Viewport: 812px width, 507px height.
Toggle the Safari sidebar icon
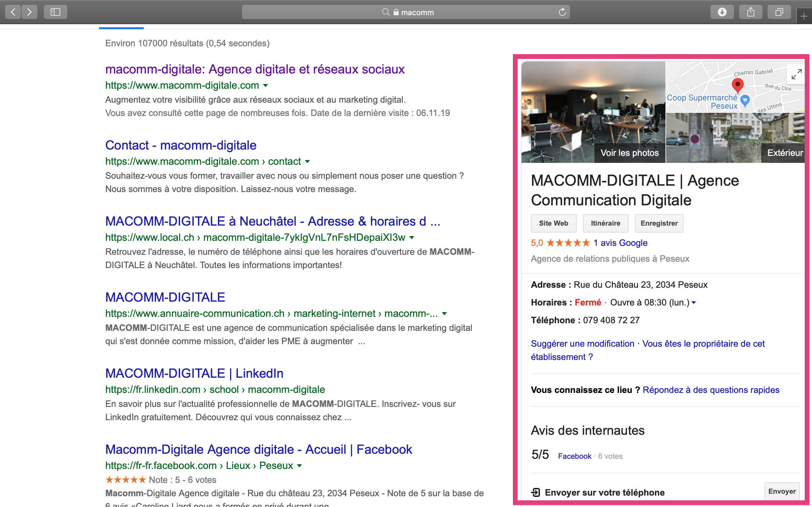[56, 12]
